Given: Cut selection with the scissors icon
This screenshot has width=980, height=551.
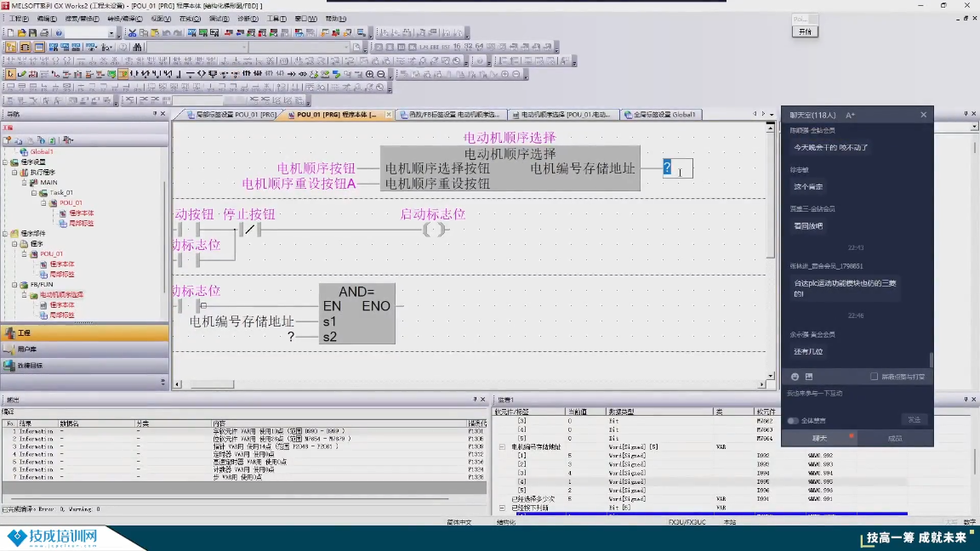Looking at the screenshot, I should pyautogui.click(x=132, y=32).
